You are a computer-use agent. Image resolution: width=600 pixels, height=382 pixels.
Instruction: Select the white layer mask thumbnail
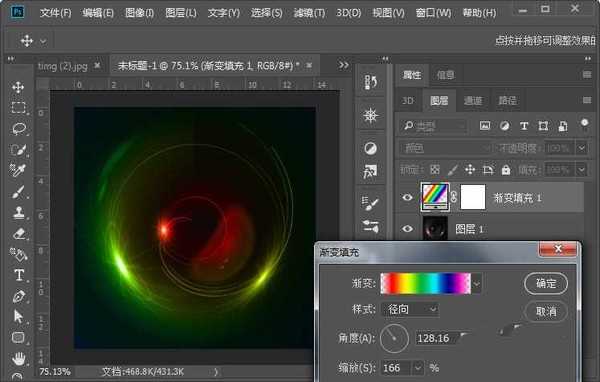point(473,198)
